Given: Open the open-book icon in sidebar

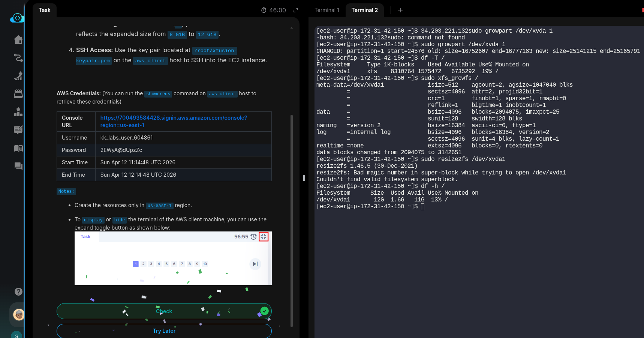Looking at the screenshot, I should click(x=18, y=149).
